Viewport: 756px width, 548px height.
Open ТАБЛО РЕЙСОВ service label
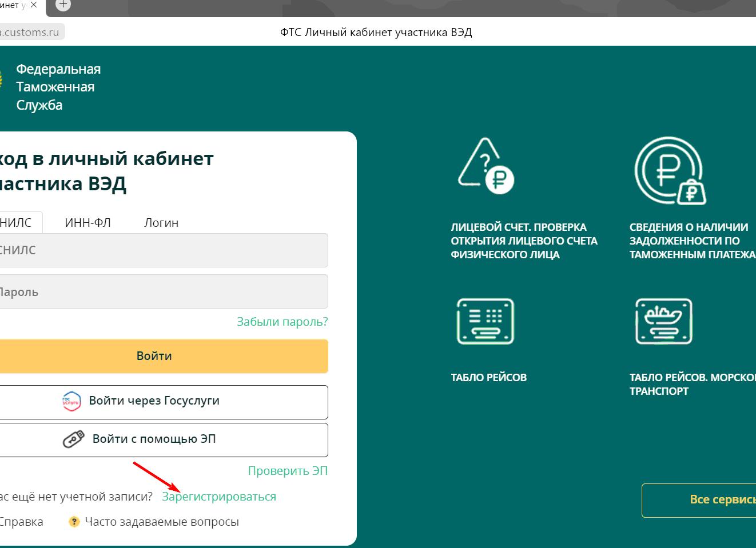point(489,378)
